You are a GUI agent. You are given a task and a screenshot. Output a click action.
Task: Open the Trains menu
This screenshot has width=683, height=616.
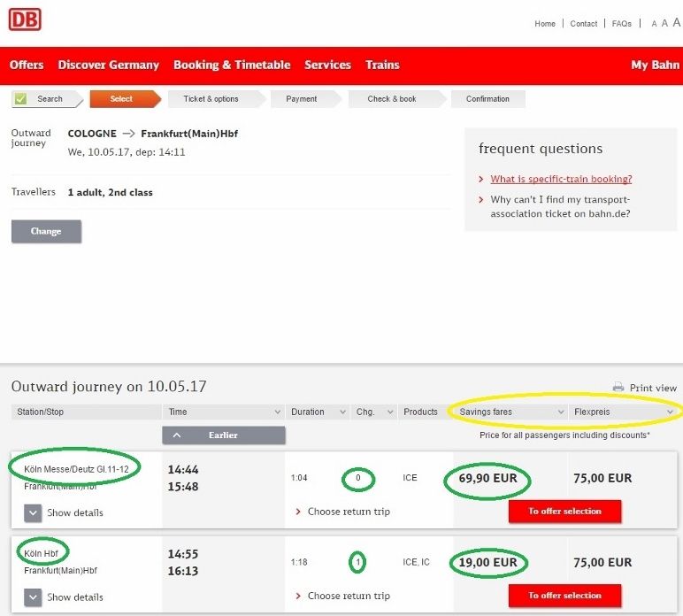(x=382, y=65)
